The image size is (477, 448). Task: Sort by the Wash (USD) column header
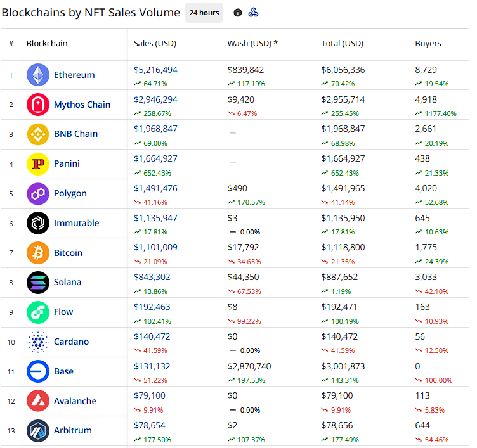(x=252, y=44)
